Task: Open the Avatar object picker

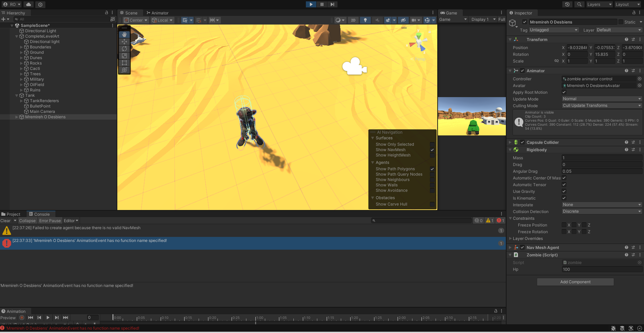Action: point(640,86)
